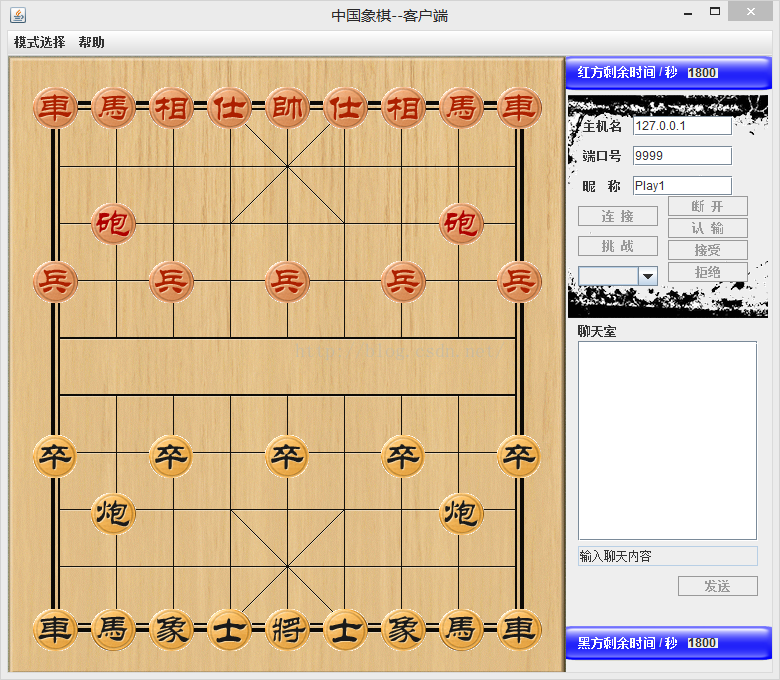This screenshot has width=780, height=680.
Task: Click the 端口号 port number field
Action: tap(682, 156)
